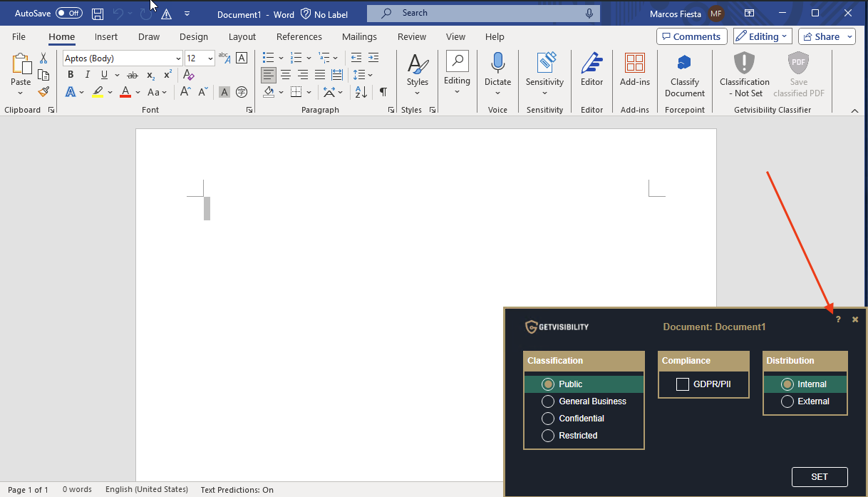This screenshot has width=868, height=497.
Task: Apply the yellow text highlight color
Action: [x=98, y=91]
